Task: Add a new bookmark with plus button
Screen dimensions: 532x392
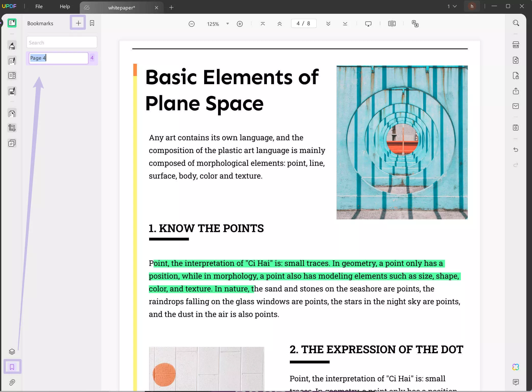Action: (x=78, y=23)
